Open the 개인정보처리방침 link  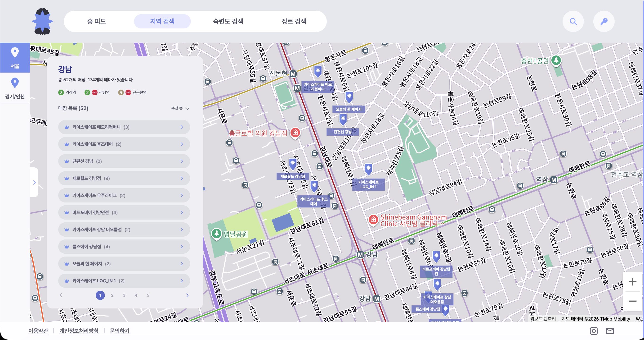coord(79,331)
